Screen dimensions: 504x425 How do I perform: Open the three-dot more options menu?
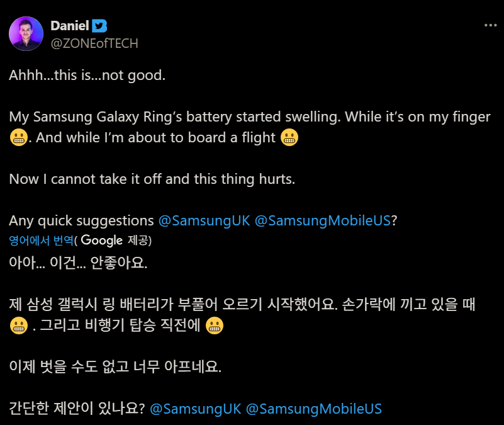[490, 25]
